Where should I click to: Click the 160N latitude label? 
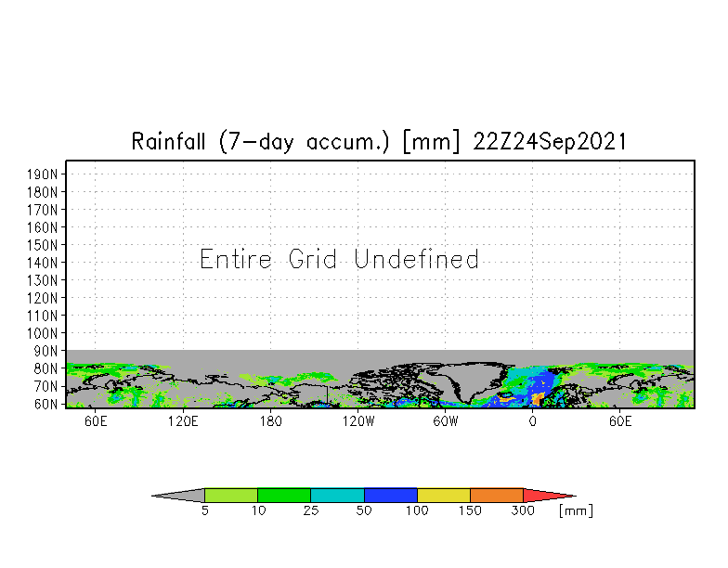tap(43, 227)
